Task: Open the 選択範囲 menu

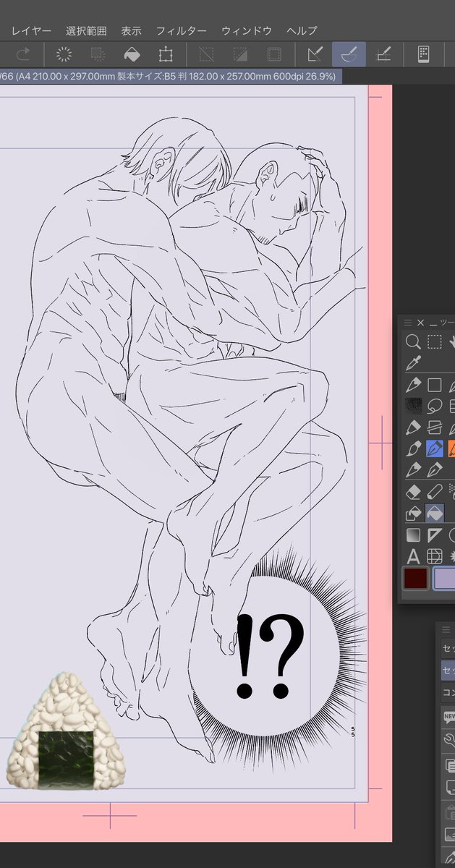Action: (86, 31)
